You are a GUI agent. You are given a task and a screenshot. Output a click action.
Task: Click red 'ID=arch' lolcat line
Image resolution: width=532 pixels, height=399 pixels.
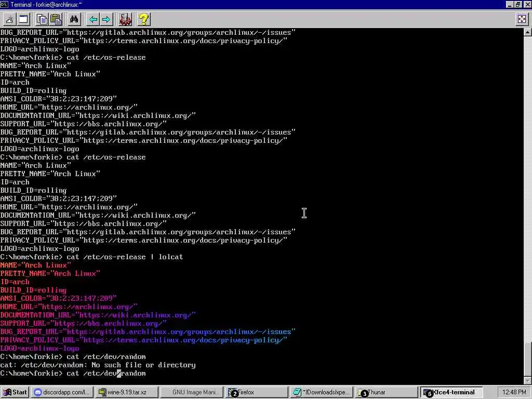pyautogui.click(x=15, y=282)
